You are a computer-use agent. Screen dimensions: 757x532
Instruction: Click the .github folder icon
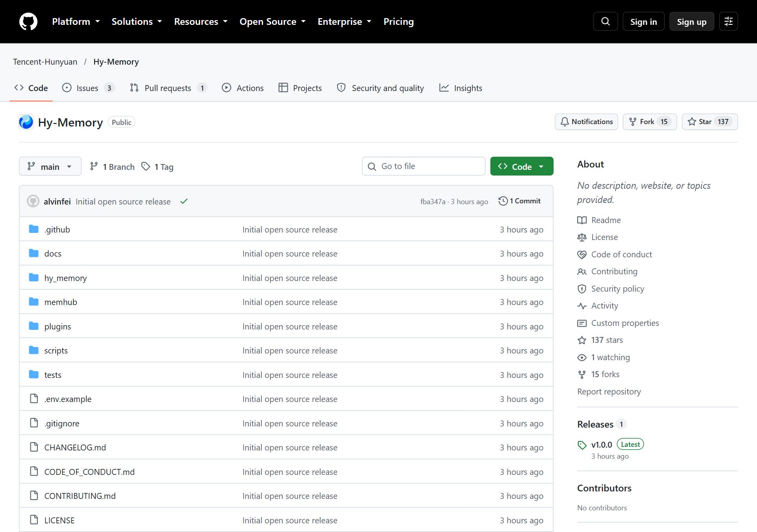coord(34,229)
